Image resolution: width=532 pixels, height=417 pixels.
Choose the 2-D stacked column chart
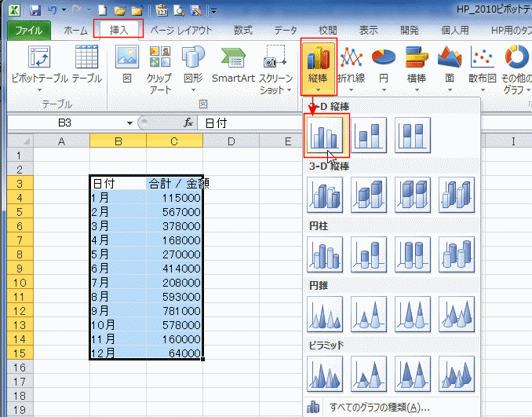coord(370,135)
